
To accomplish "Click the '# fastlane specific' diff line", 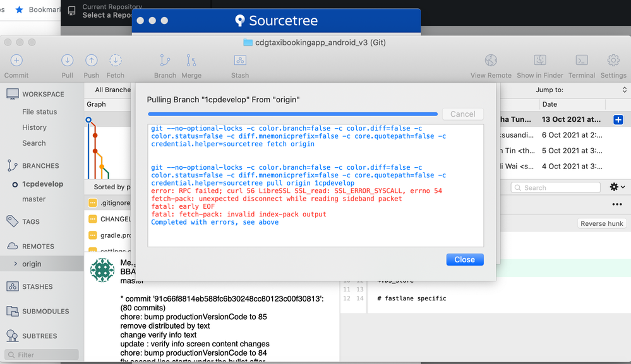I will coord(411,298).
